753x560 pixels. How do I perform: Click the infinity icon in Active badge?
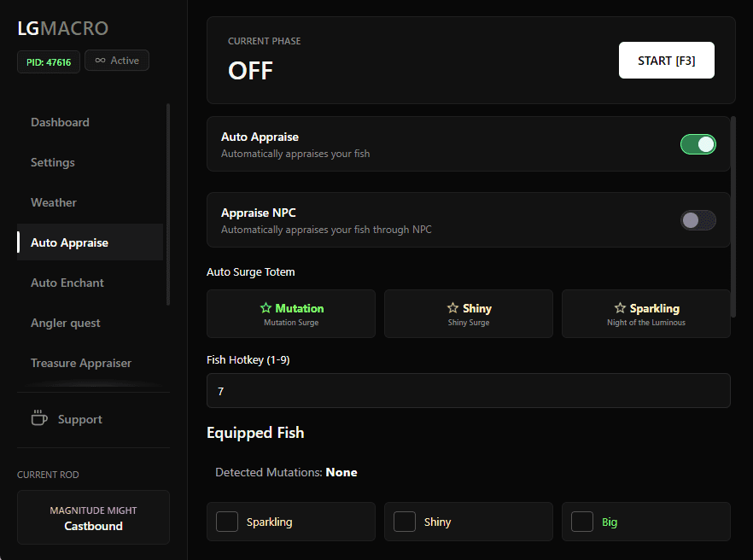point(100,60)
